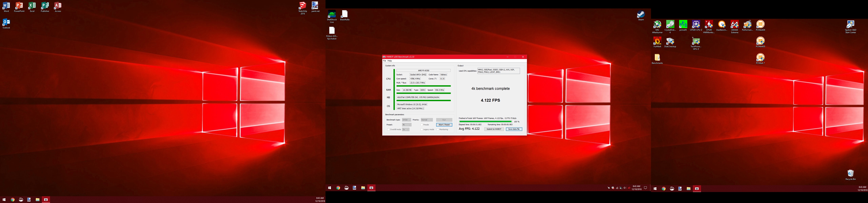Open the UserBenchmark desktop shortcut
The height and width of the screenshot is (203, 868).
(721, 26)
